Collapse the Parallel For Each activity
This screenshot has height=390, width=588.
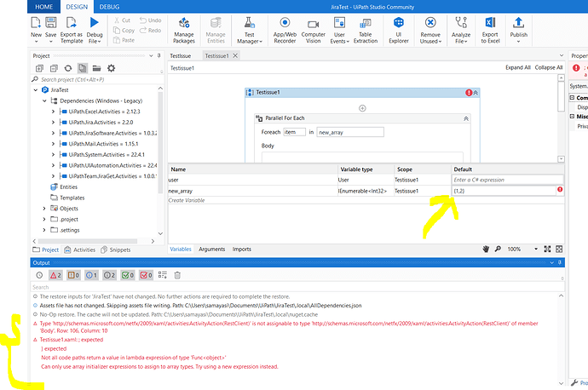466,118
